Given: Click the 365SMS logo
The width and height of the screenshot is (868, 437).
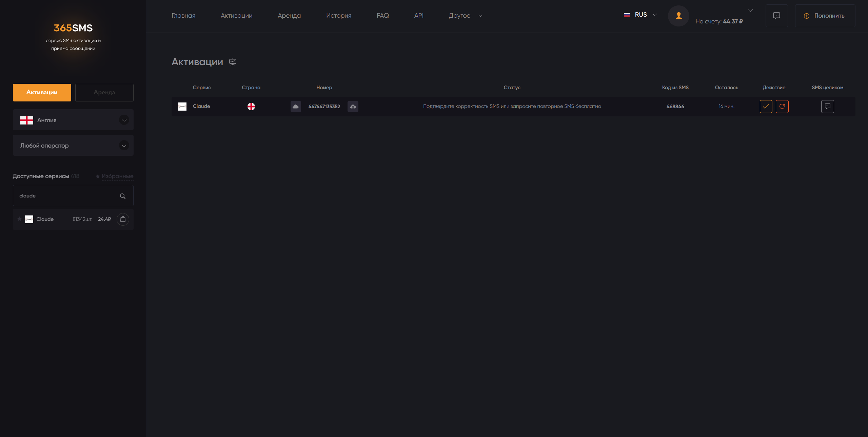Looking at the screenshot, I should 73,28.
